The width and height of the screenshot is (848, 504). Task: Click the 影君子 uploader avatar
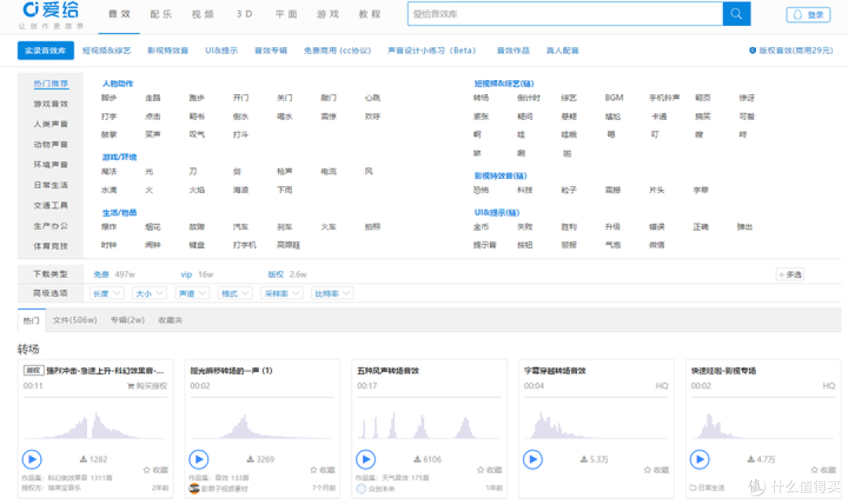coord(194,488)
